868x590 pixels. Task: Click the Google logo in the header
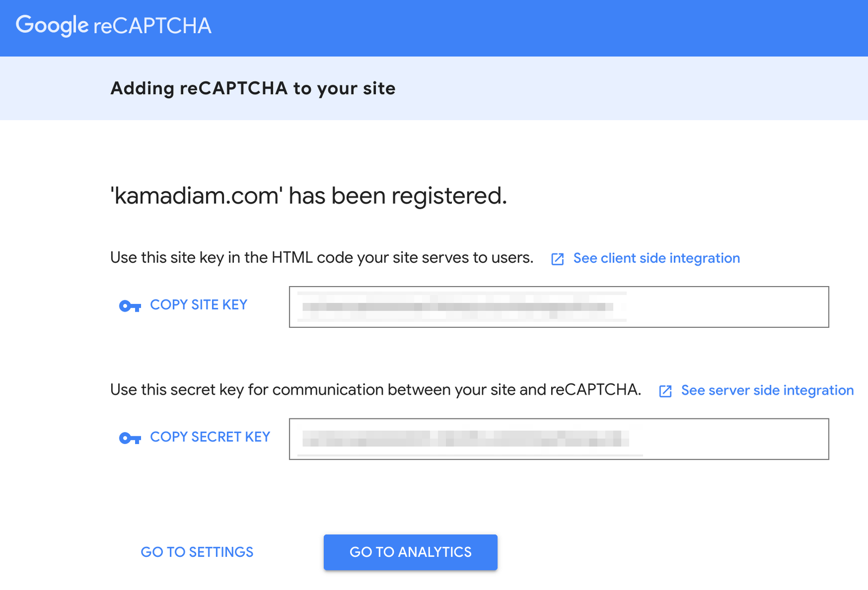(52, 26)
